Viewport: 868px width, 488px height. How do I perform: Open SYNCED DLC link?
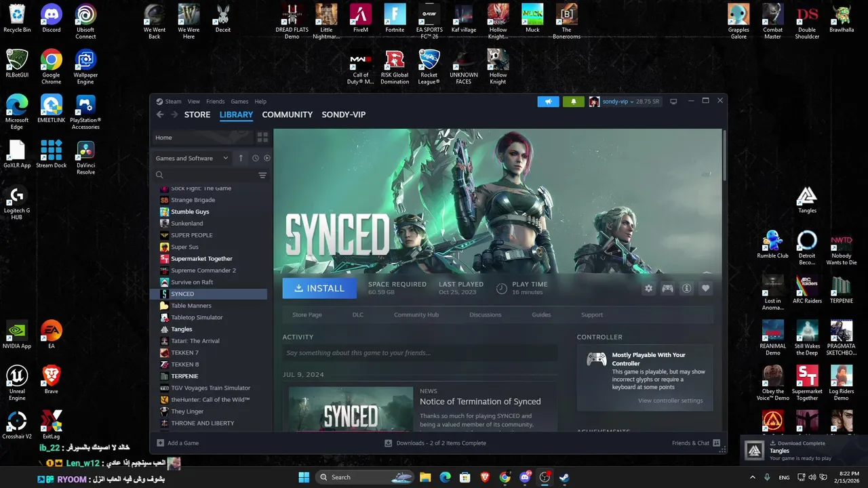tap(358, 314)
